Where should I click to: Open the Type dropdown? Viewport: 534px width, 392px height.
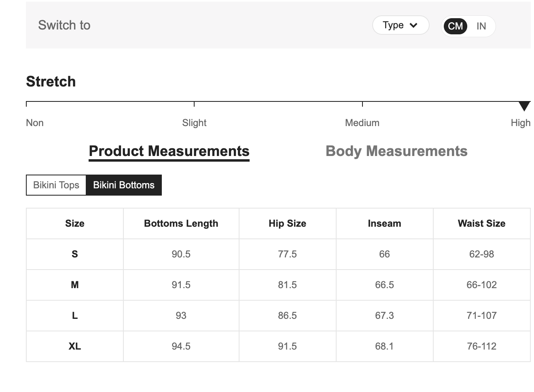click(400, 25)
